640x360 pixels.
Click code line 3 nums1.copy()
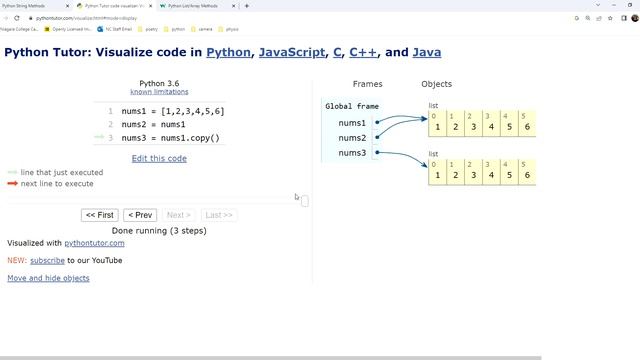click(x=170, y=138)
